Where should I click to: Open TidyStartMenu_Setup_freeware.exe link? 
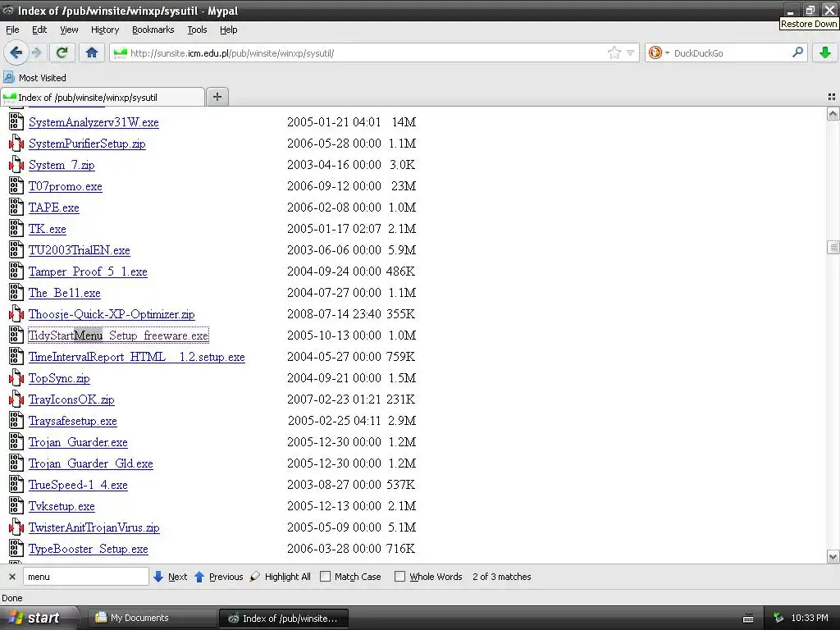point(118,336)
